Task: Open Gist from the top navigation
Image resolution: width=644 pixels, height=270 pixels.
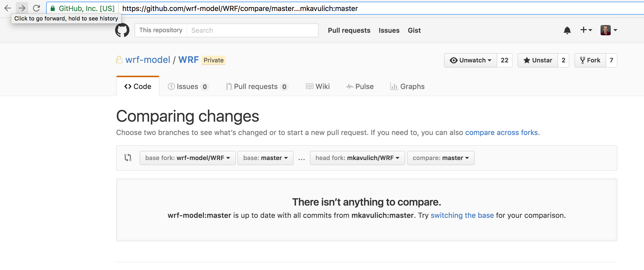Action: coord(414,30)
